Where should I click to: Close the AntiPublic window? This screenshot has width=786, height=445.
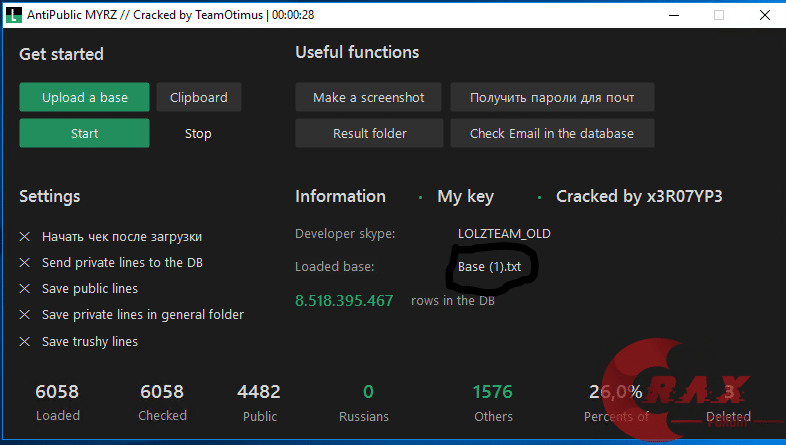point(764,15)
